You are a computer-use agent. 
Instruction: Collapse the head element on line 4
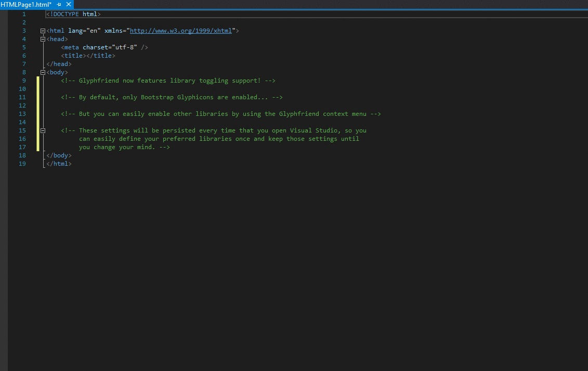(43, 39)
